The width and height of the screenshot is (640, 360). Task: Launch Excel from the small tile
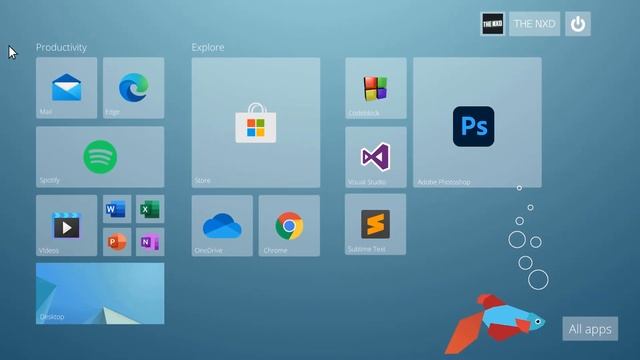(150, 209)
